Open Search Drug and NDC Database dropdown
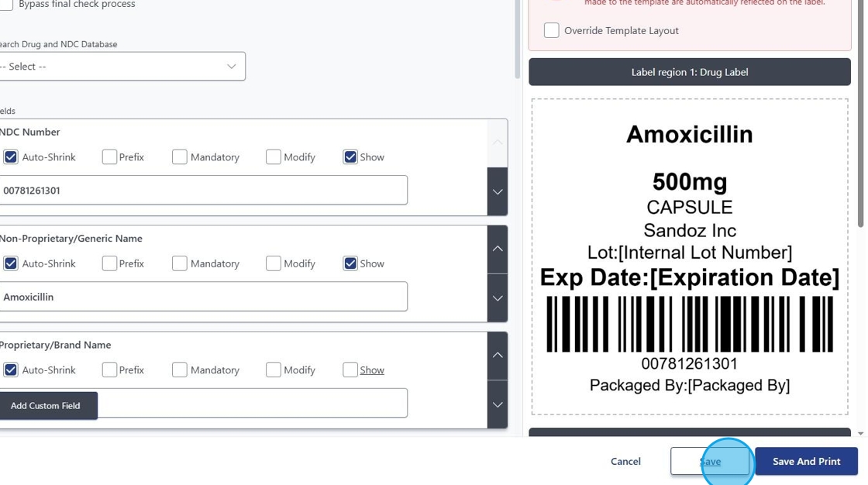Viewport: 868px width, 485px height. click(122, 67)
